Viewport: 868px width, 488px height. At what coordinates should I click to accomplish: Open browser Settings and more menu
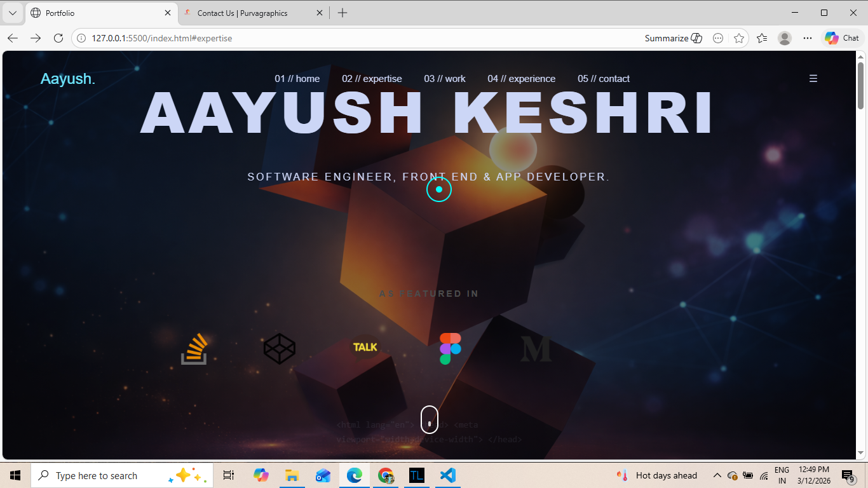pyautogui.click(x=808, y=38)
